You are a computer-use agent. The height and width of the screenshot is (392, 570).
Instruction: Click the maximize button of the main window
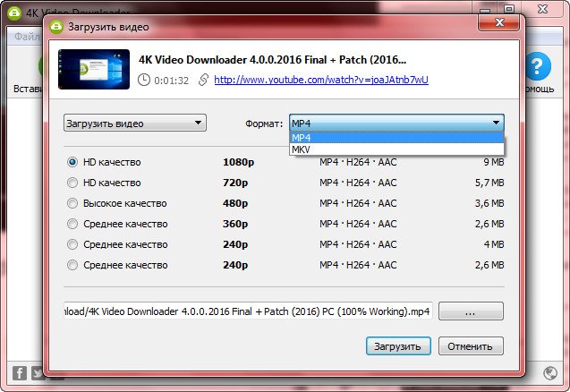click(x=510, y=9)
